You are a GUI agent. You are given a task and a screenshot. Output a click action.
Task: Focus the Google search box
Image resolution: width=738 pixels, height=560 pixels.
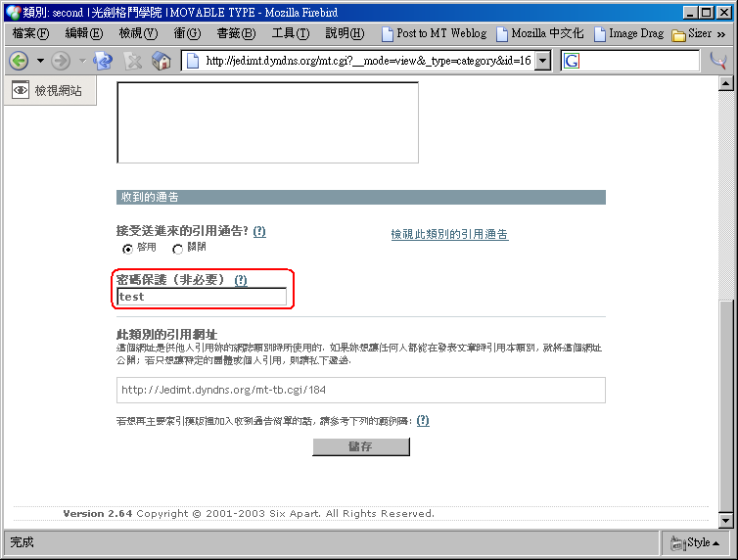click(639, 61)
